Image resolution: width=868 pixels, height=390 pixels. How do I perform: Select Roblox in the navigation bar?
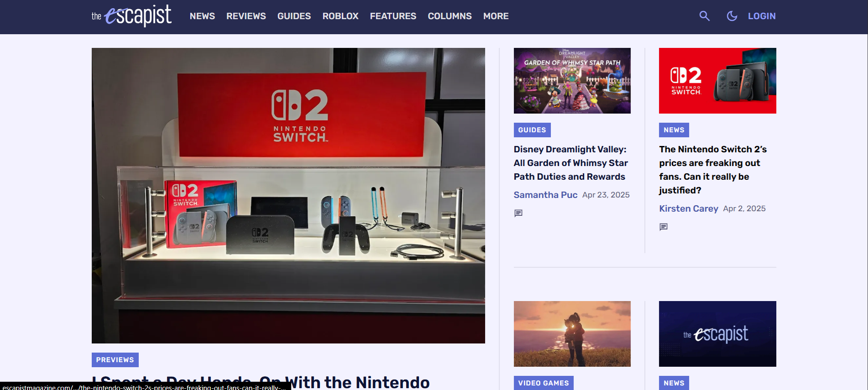click(x=340, y=16)
